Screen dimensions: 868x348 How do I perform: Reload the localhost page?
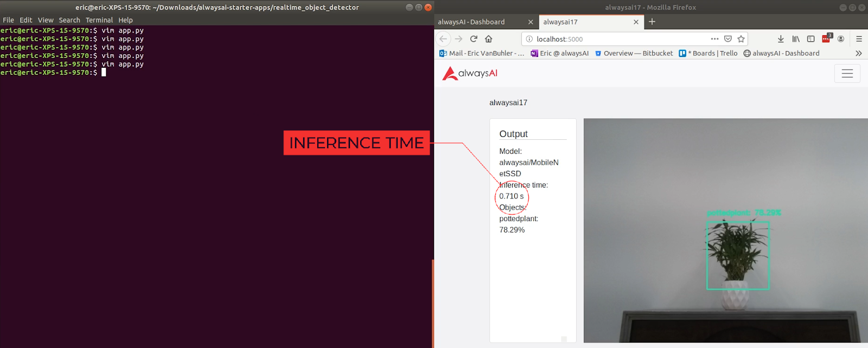tap(474, 39)
